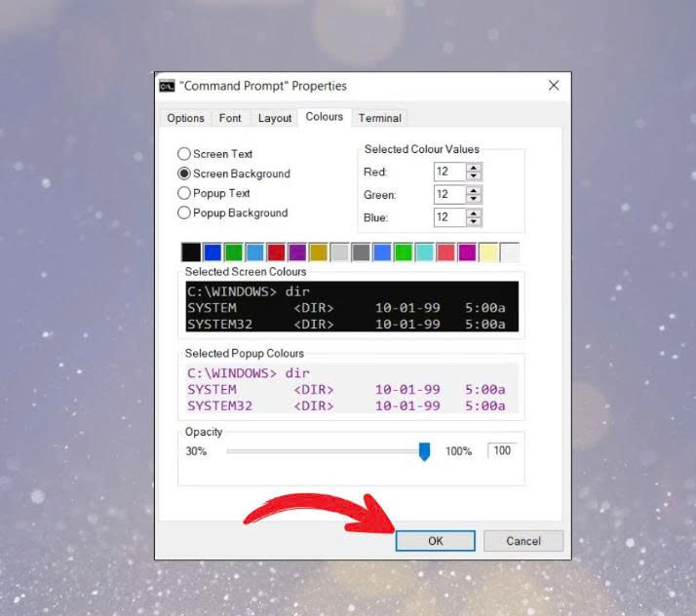Select the pale yellow colour swatch

488,252
